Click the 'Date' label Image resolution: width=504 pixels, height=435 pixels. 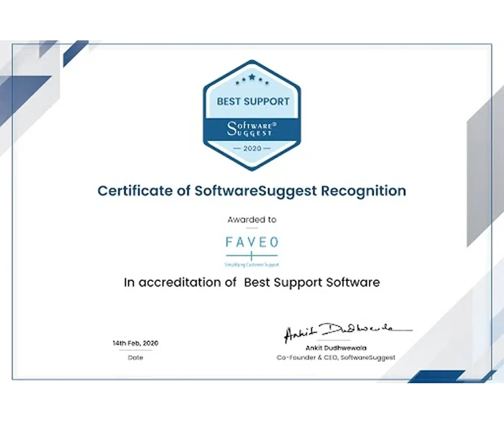tap(135, 358)
